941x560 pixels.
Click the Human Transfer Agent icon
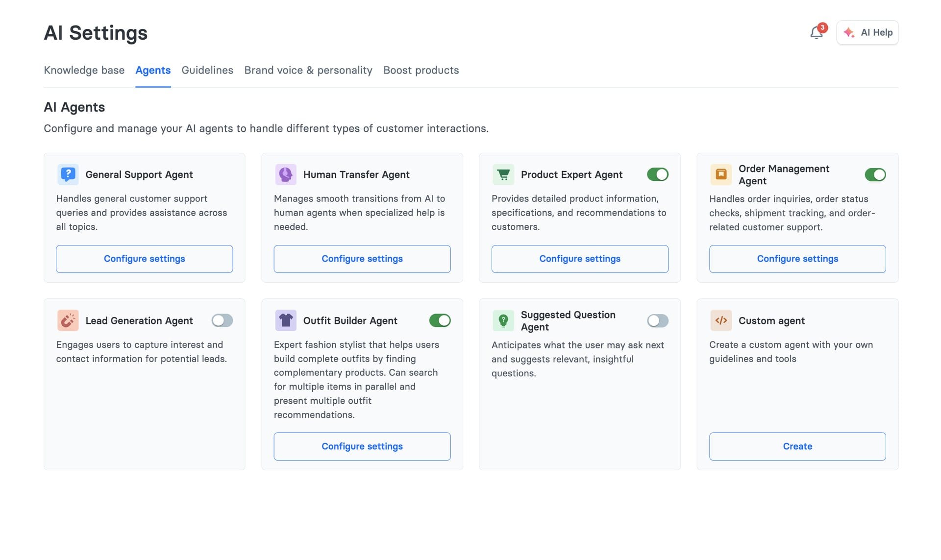[286, 174]
